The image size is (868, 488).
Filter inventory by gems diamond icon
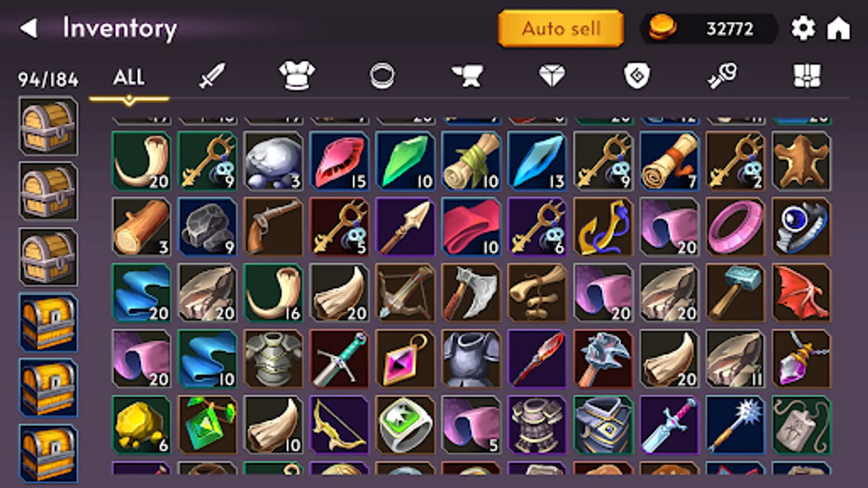point(552,76)
